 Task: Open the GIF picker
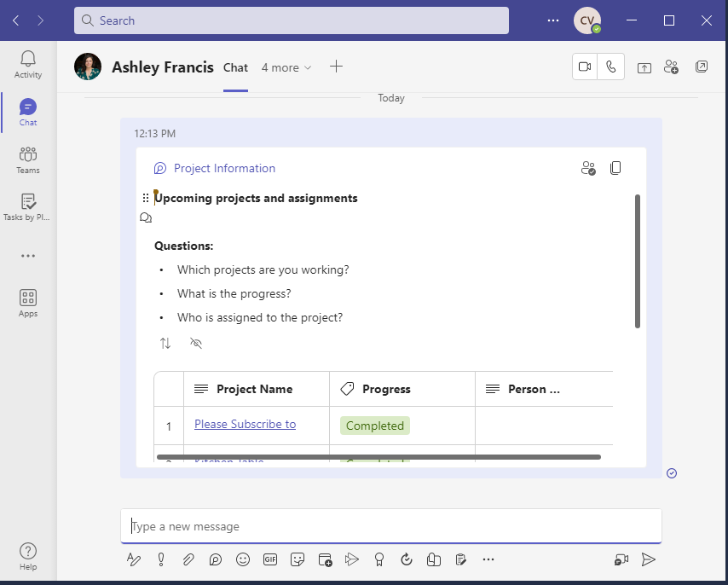click(270, 559)
